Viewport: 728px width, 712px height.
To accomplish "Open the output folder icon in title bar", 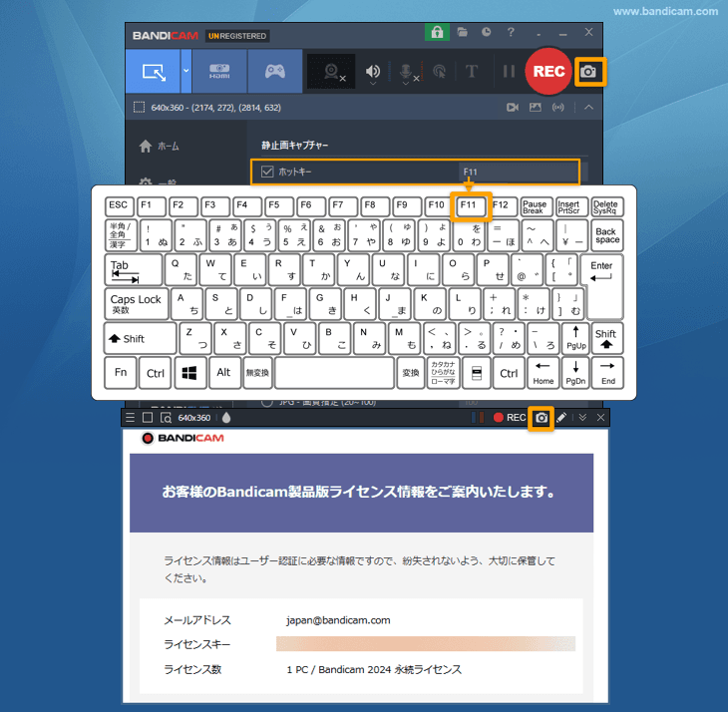I will 462,32.
